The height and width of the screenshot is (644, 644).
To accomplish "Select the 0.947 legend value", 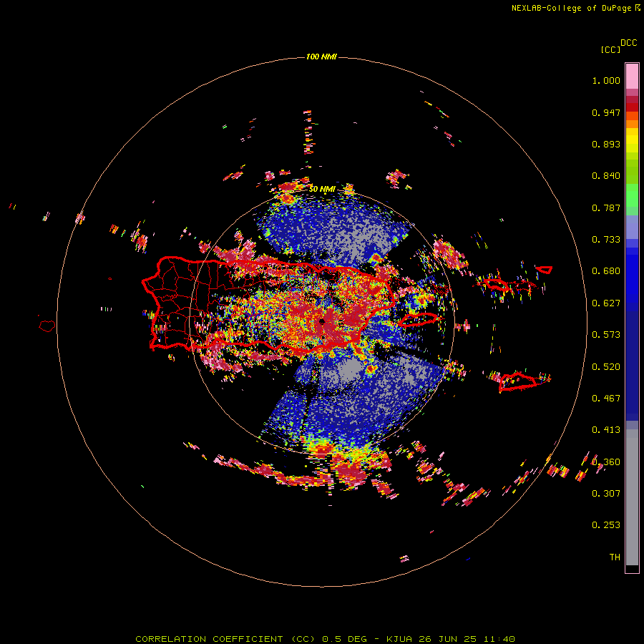I will pos(606,112).
